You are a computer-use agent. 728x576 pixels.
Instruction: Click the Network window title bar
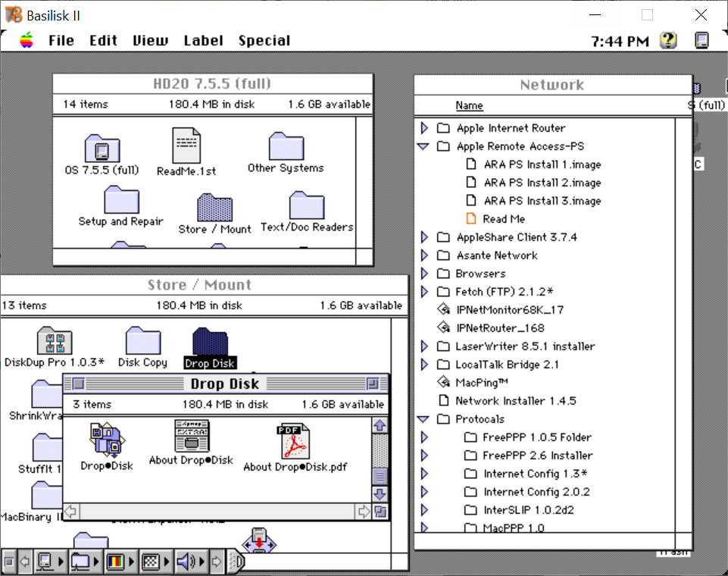pyautogui.click(x=552, y=85)
